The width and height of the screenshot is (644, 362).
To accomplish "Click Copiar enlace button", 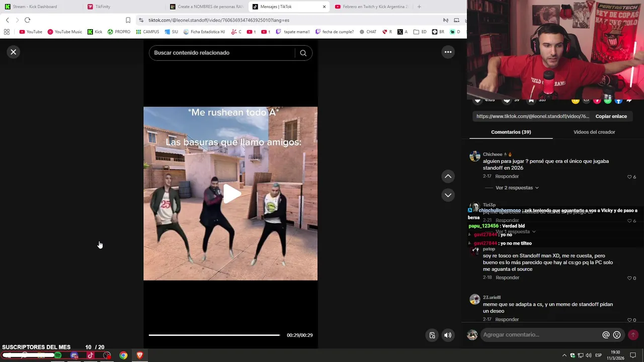I will 611,116.
